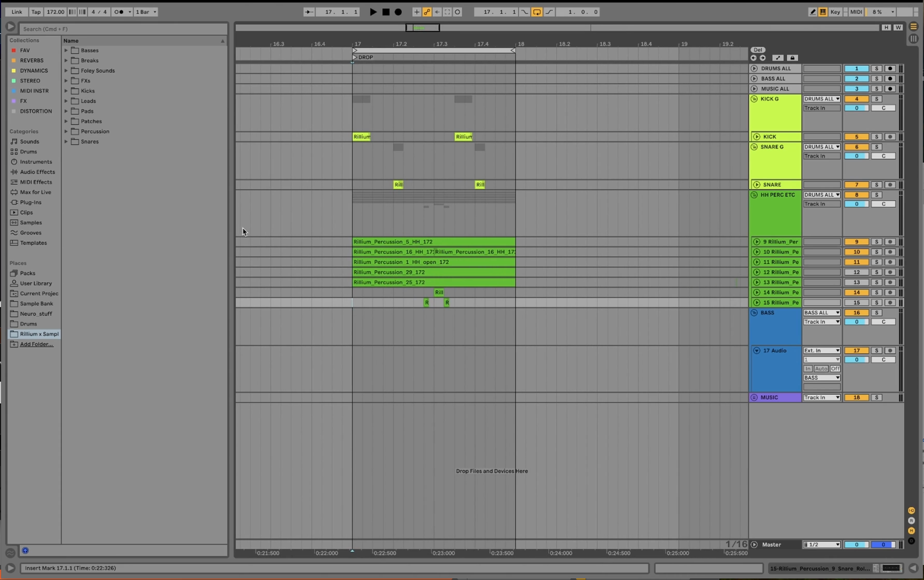
Task: Solo the DRUMS ALL track
Action: (x=876, y=69)
